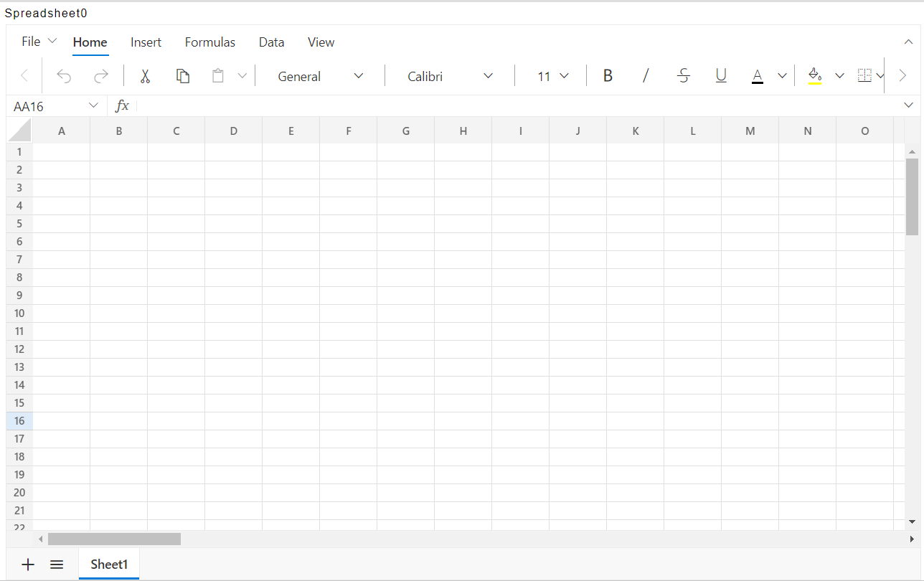Image resolution: width=924 pixels, height=581 pixels.
Task: Toggle Strikethrough formatting
Action: click(x=684, y=76)
